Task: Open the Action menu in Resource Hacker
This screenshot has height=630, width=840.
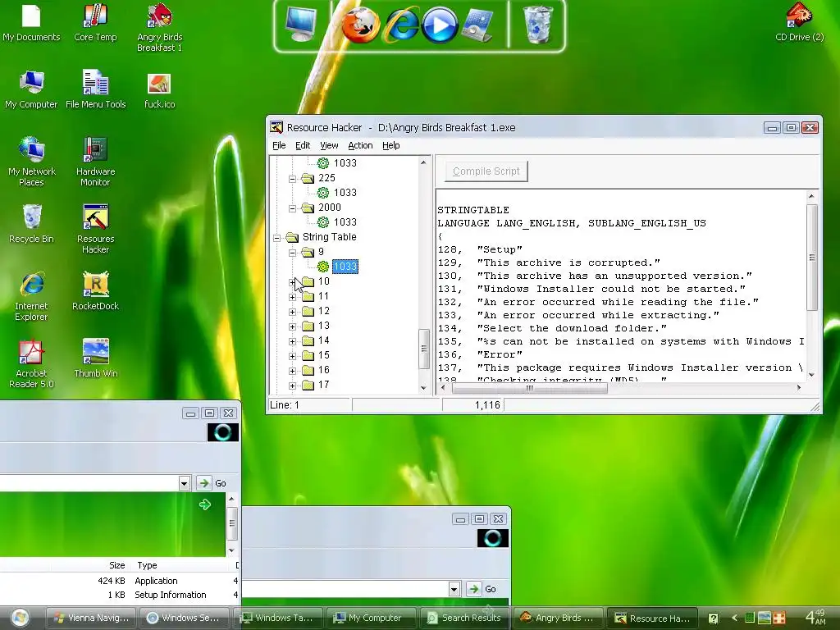Action: pos(360,145)
